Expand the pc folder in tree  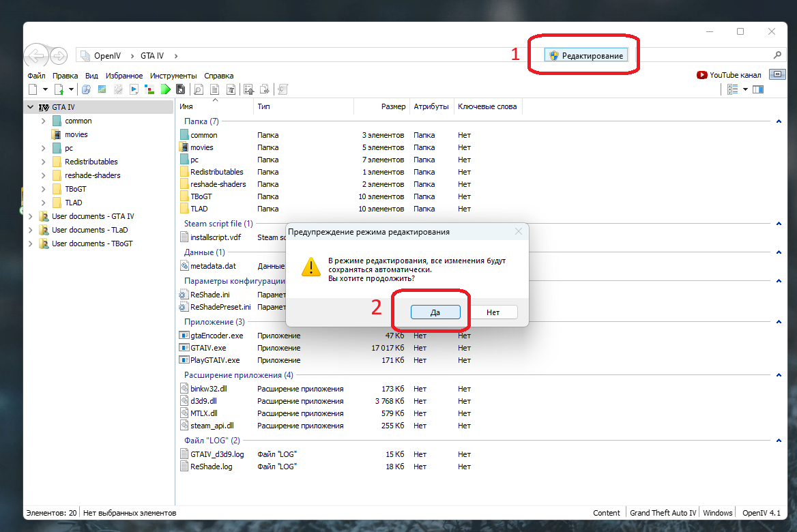[43, 149]
